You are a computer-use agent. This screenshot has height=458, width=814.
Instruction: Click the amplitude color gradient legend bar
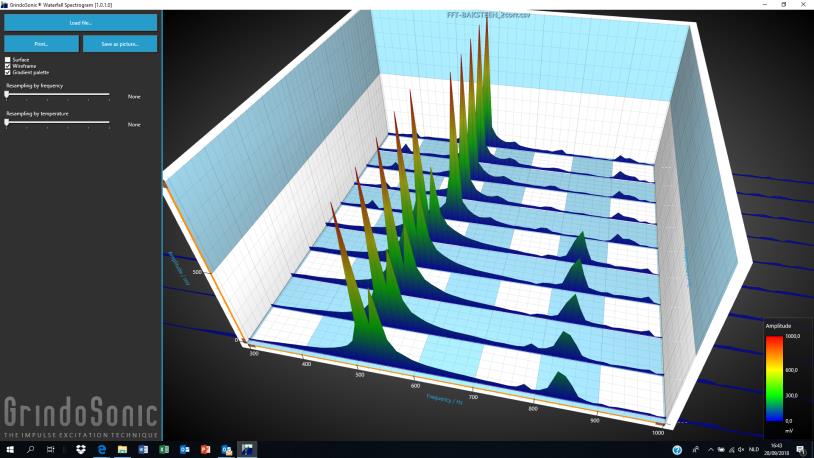773,379
